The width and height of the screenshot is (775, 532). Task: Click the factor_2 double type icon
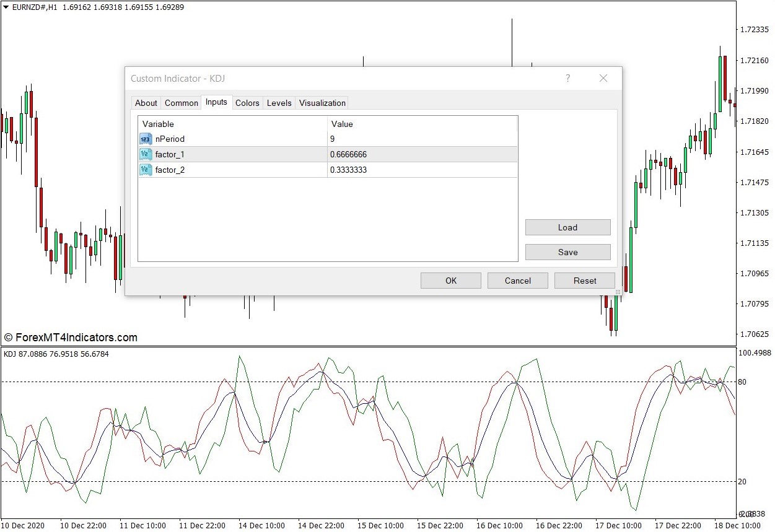(x=146, y=170)
